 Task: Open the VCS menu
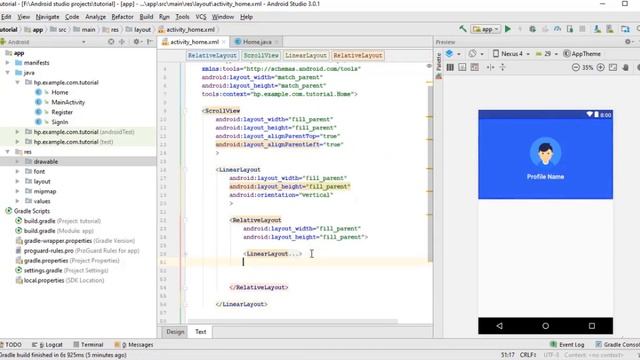pos(201,17)
